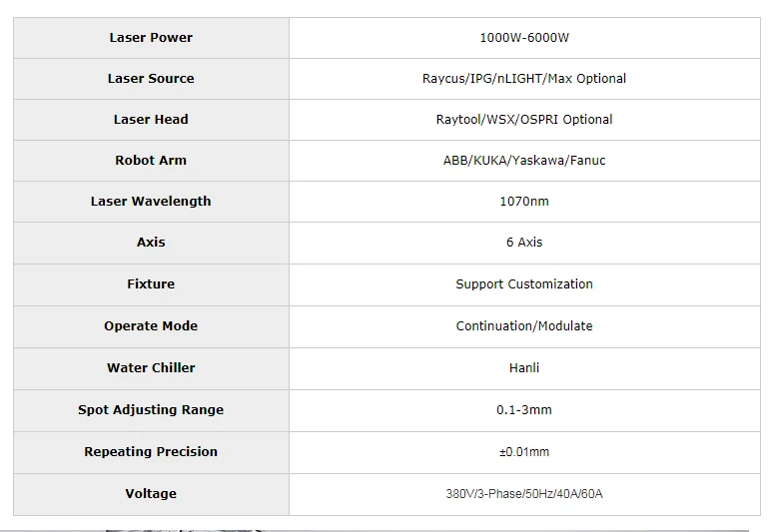Click the ±0.01mm repeating precision value

(x=524, y=452)
